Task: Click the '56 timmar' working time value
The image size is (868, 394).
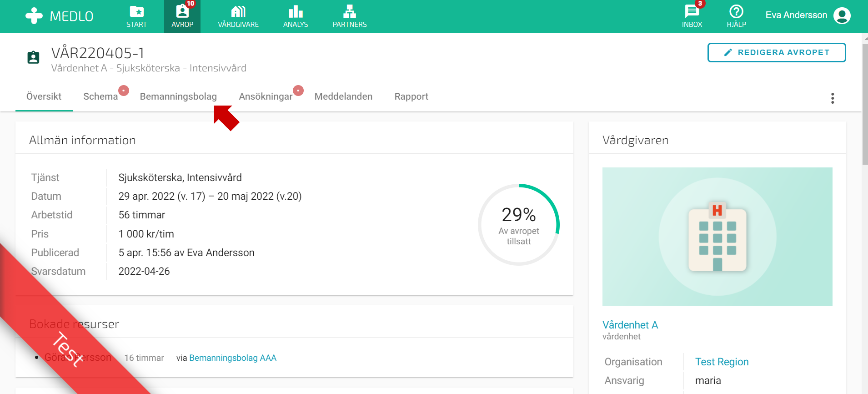Action: pyautogui.click(x=142, y=215)
